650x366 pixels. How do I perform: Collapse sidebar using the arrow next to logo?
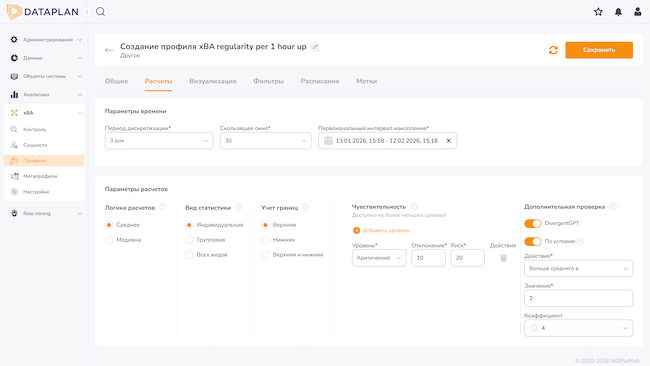[87, 12]
